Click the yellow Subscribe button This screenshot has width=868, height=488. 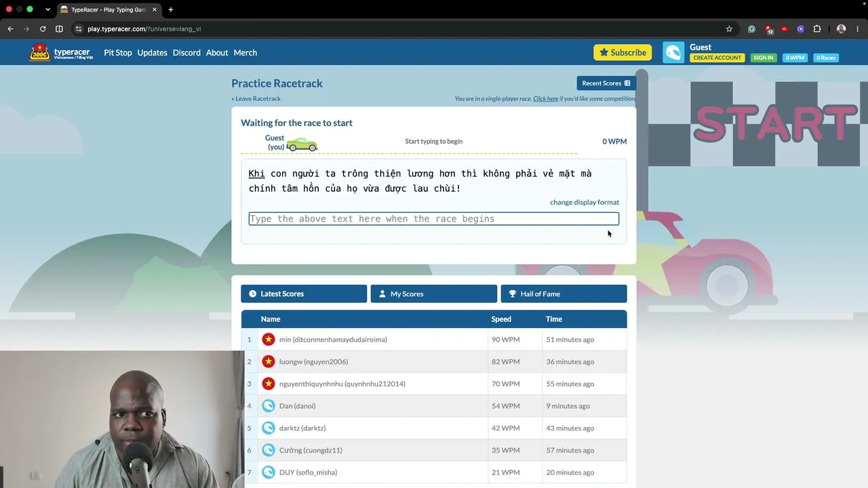tap(623, 53)
